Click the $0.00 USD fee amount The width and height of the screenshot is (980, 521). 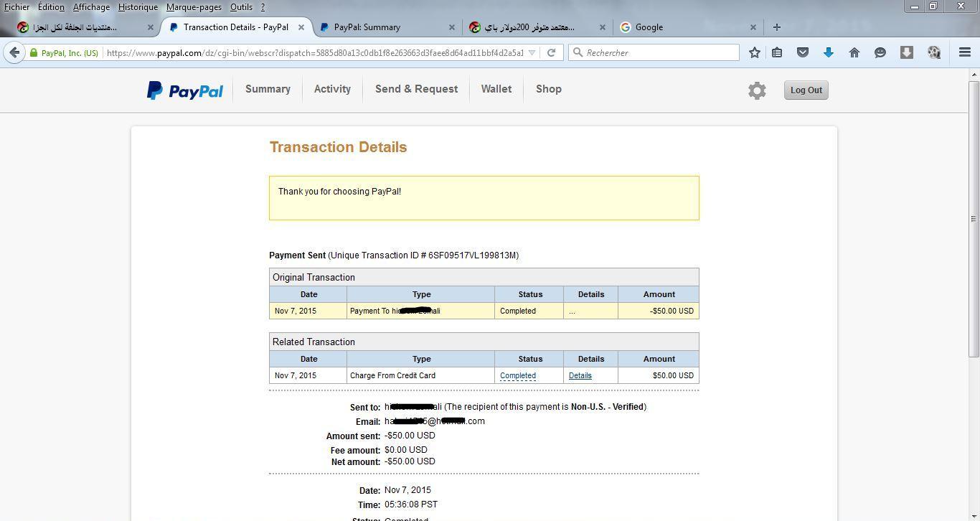406,450
